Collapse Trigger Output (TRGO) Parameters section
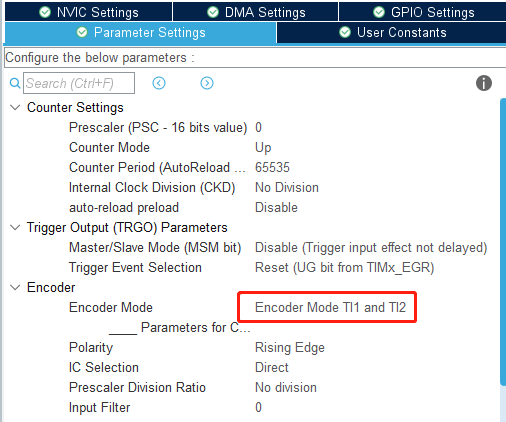506x422 pixels. coord(15,227)
